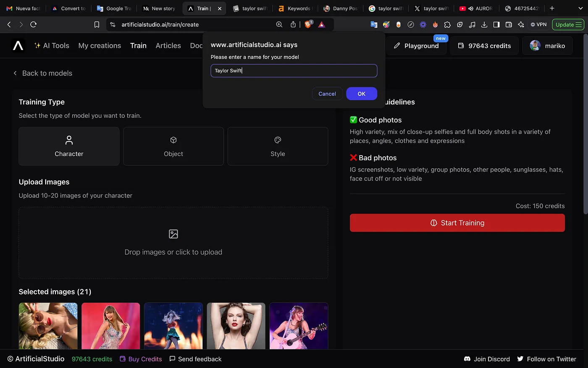The width and height of the screenshot is (588, 368).
Task: Open the Train page
Action: click(138, 45)
